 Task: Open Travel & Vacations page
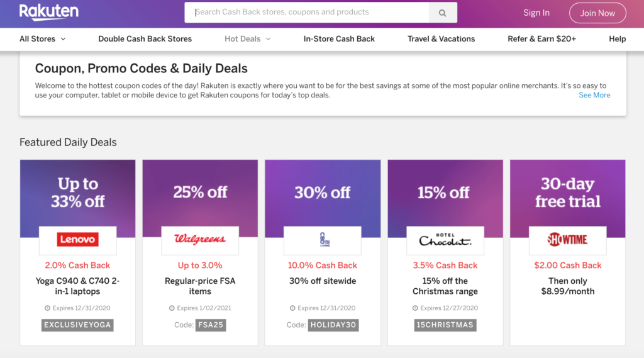coord(441,38)
